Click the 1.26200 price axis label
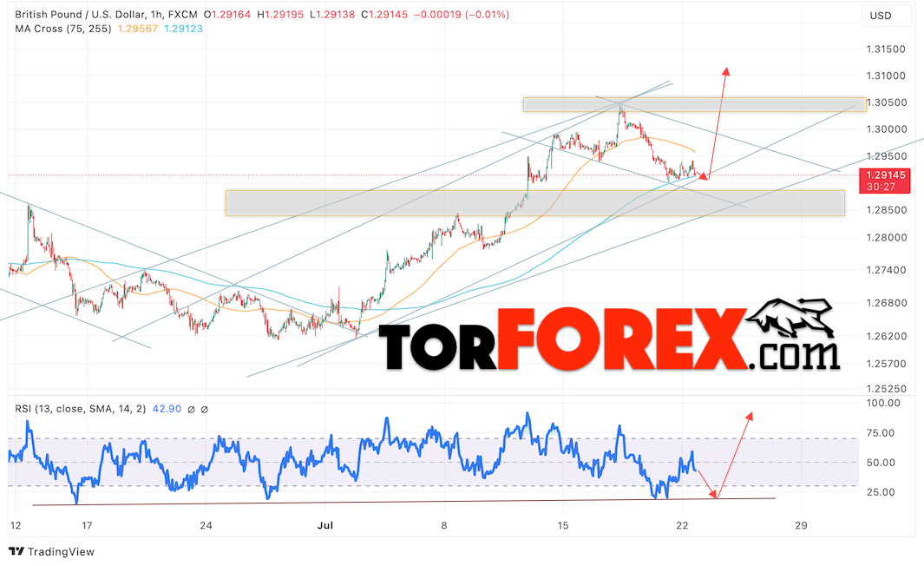The width and height of the screenshot is (924, 566). tap(886, 336)
